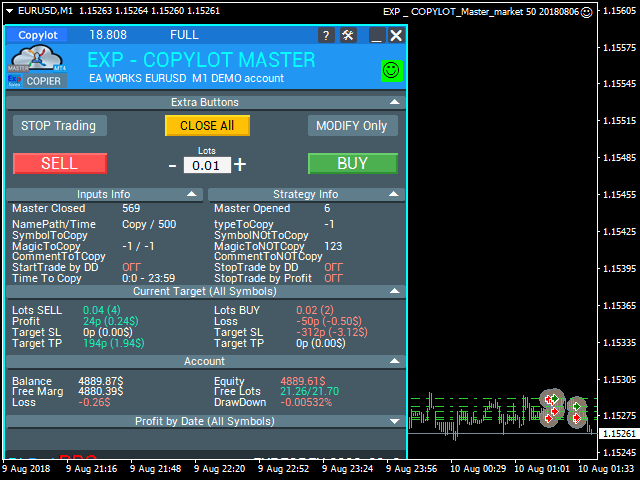640x480 pixels.
Task: Select the Copylot tab
Action: click(38, 35)
